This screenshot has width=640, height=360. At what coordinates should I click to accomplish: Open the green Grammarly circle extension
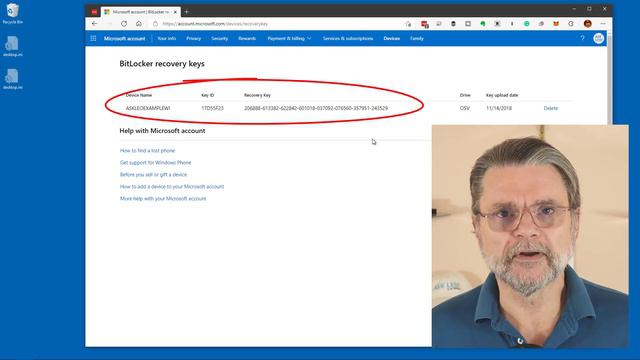(527, 24)
